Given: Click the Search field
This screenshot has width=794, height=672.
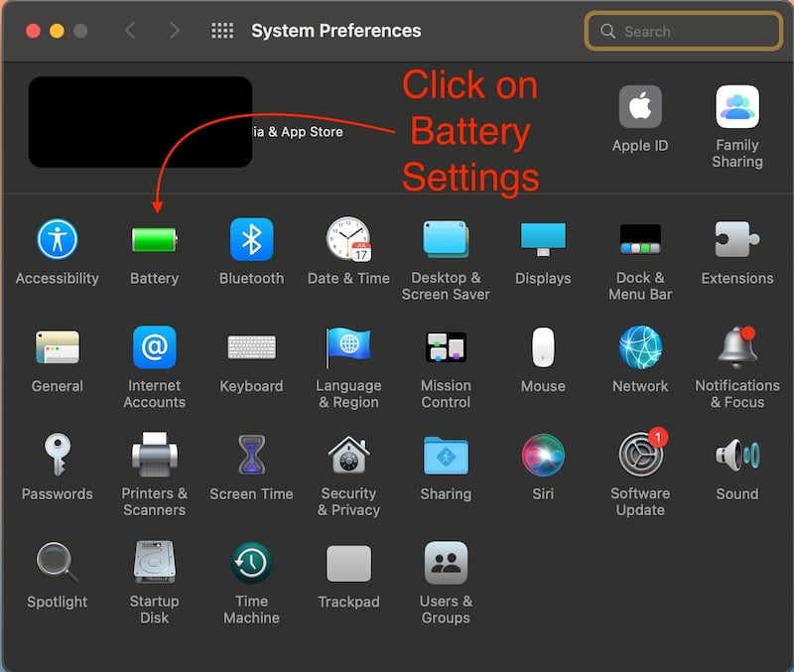Looking at the screenshot, I should pyautogui.click(x=683, y=32).
